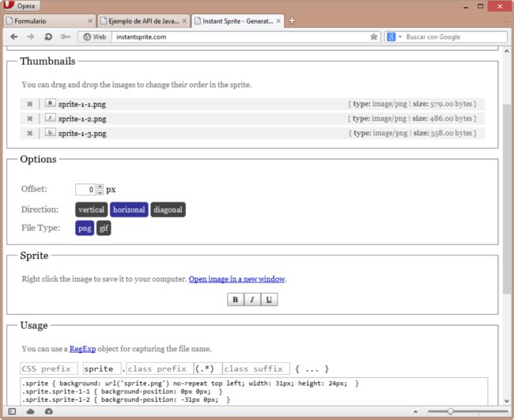Viewport: 514px width, 420px height.
Task: Click the Offset number field
Action: point(85,190)
